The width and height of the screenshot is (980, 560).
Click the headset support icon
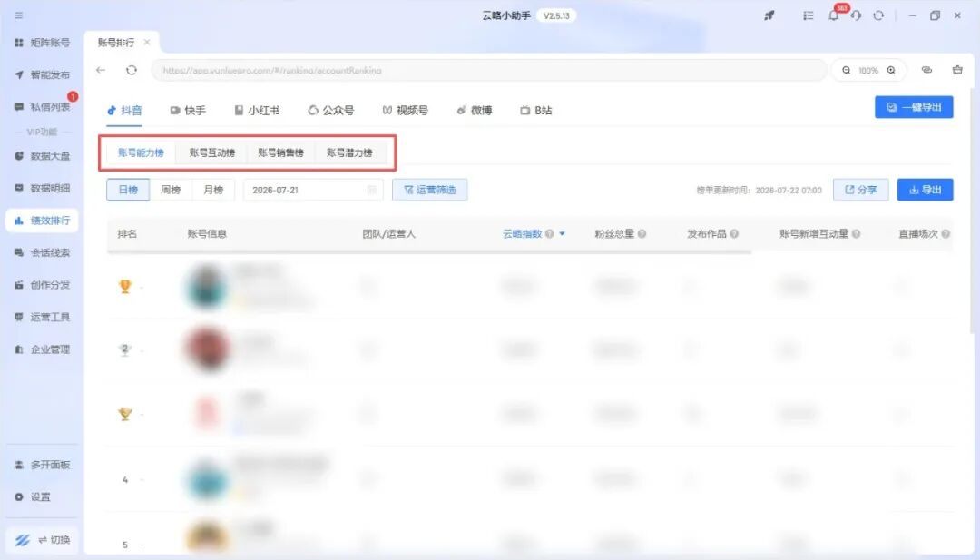point(856,15)
